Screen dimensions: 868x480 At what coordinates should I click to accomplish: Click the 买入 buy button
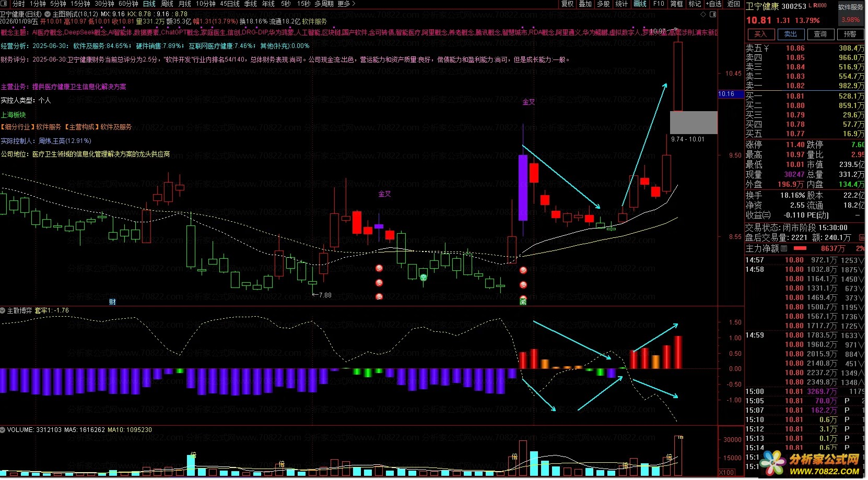pyautogui.click(x=760, y=34)
